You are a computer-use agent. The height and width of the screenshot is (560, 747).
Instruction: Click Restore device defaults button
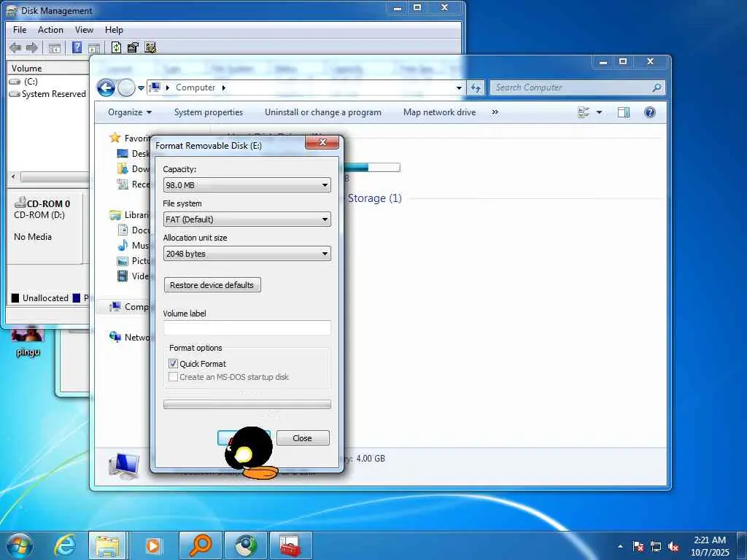[x=212, y=285]
